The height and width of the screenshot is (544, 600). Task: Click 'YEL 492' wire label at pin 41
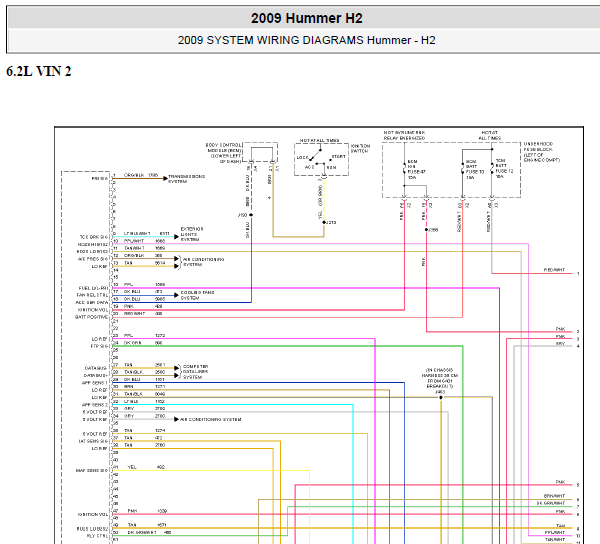click(x=146, y=467)
